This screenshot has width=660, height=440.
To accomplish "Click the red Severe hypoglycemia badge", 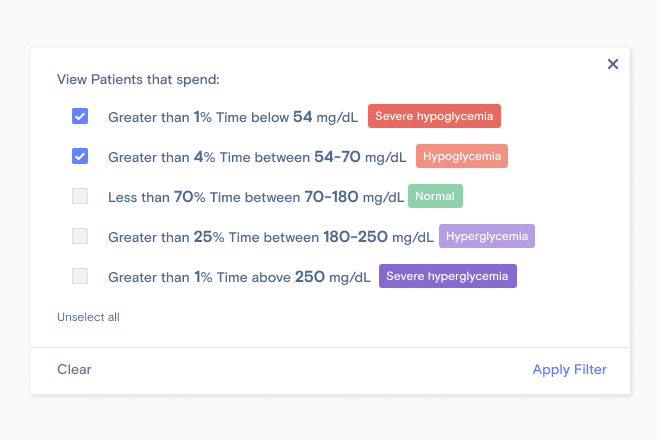I will 434,116.
